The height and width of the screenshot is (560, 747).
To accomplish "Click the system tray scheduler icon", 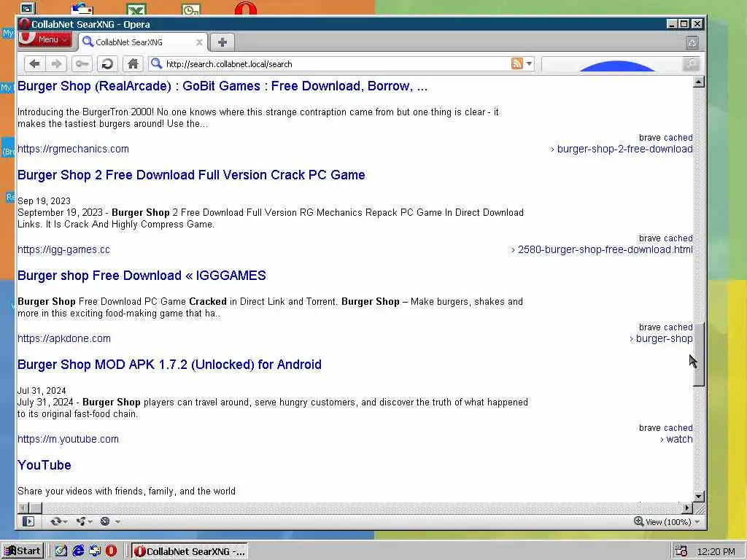I will (681, 551).
